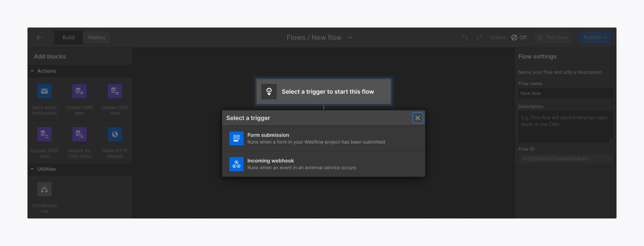The width and height of the screenshot is (644, 246).
Task: Select the Conditional rule block
Action: pyautogui.click(x=45, y=197)
